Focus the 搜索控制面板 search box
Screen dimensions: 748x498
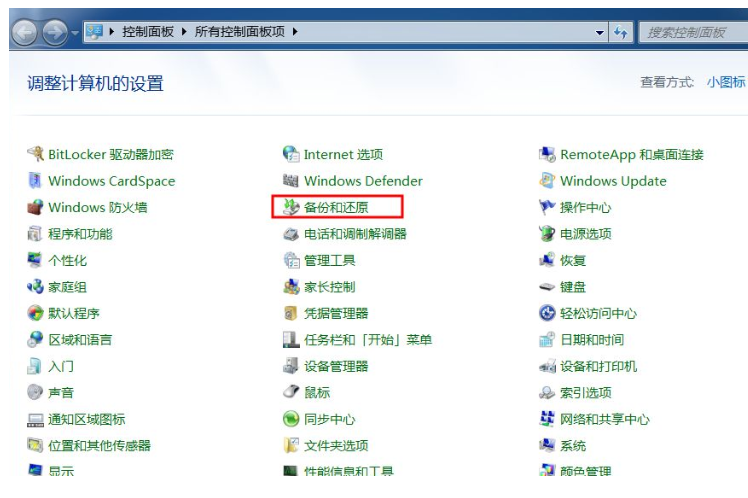click(x=693, y=32)
